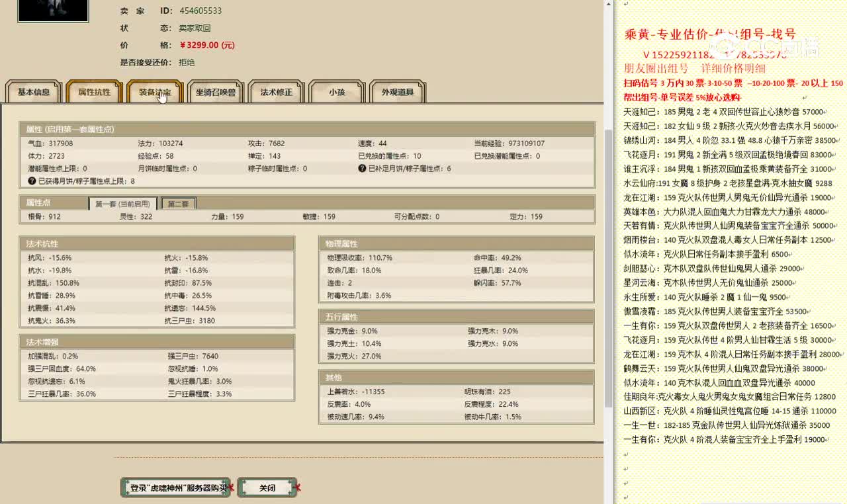The height and width of the screenshot is (504, 847).
Task: Open the 基本信息 tab
Action: click(x=34, y=92)
